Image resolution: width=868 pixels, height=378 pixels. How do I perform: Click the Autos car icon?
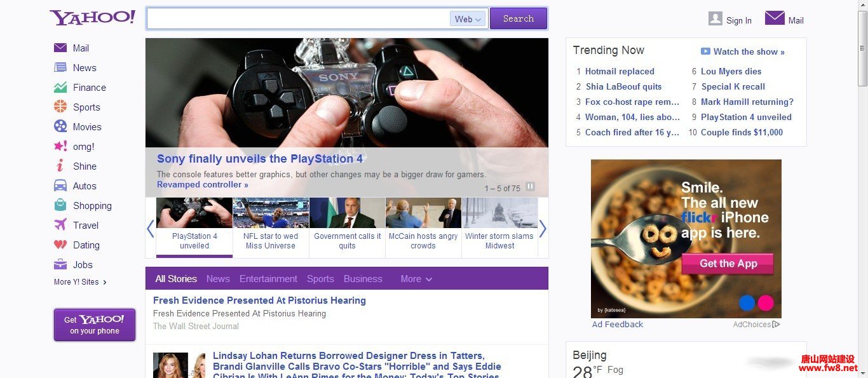coord(60,186)
